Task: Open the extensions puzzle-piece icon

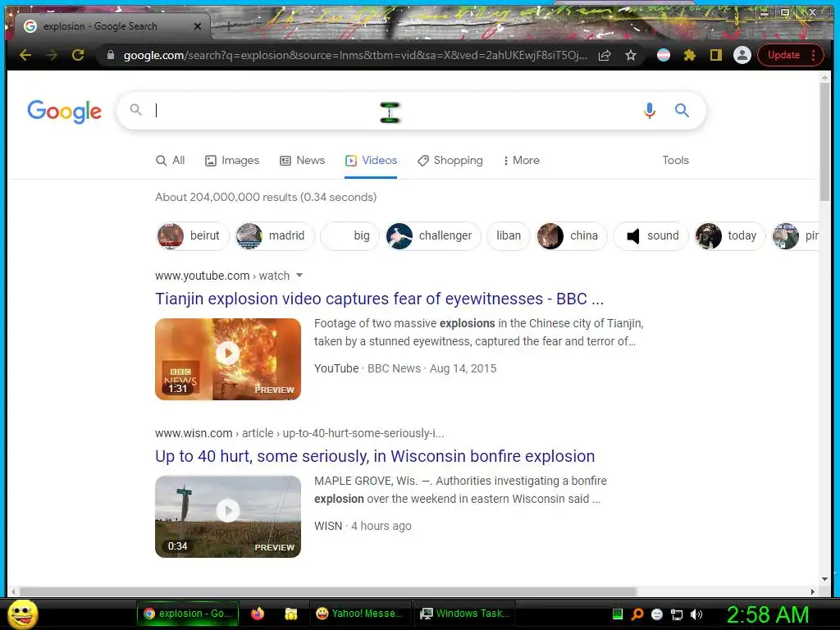Action: [x=689, y=55]
